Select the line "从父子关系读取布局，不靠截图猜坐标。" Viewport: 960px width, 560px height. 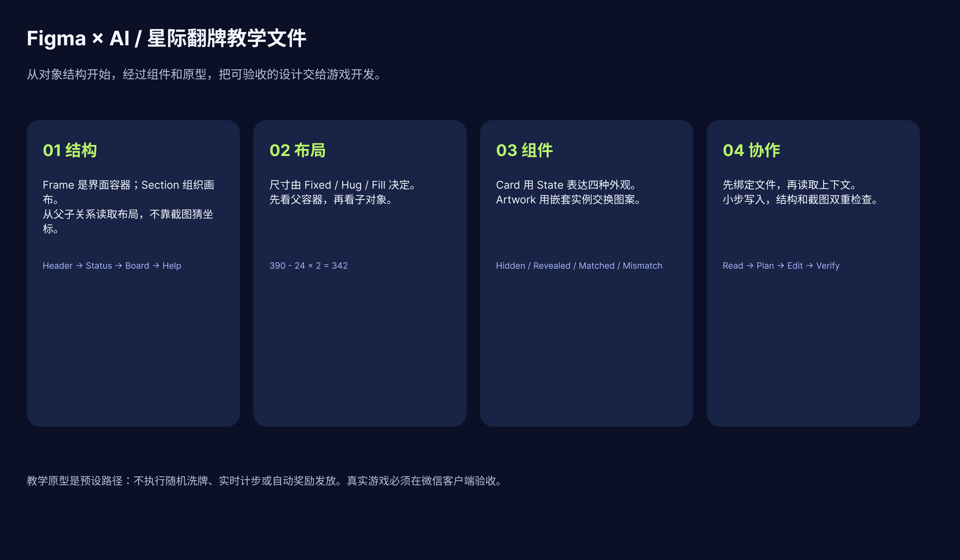[x=128, y=221]
